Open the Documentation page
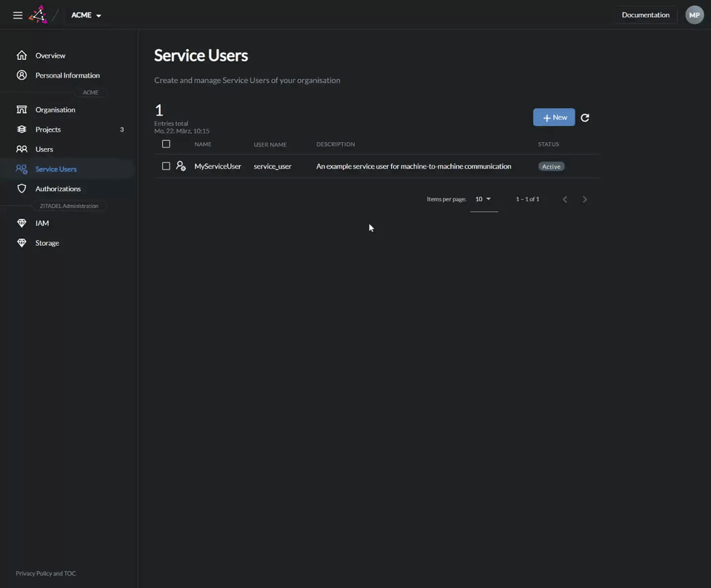711x588 pixels. (644, 14)
